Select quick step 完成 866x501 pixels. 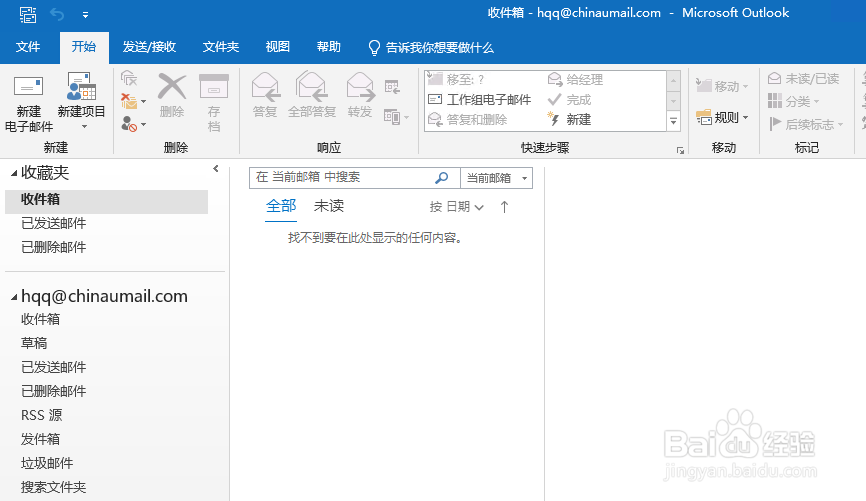569,100
